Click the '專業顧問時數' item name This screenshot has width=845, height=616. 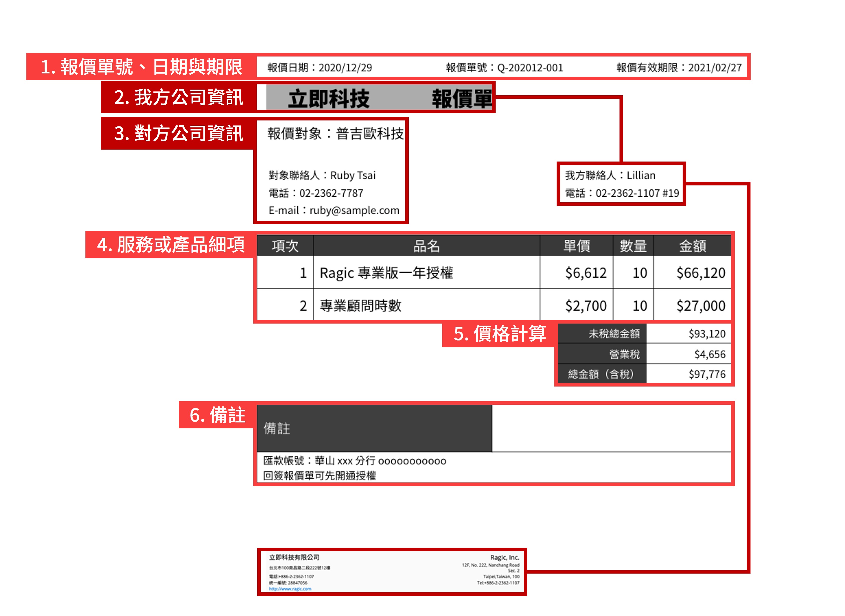[x=360, y=306]
